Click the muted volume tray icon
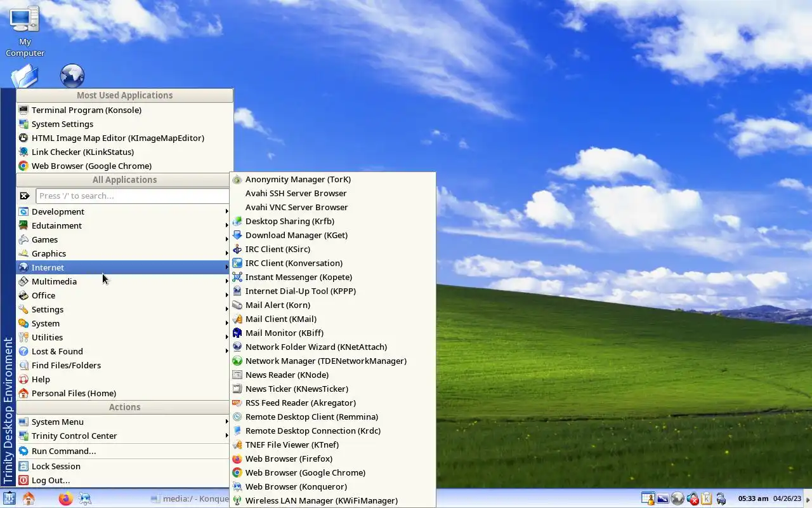Viewport: 812px width, 508px height. pos(692,499)
